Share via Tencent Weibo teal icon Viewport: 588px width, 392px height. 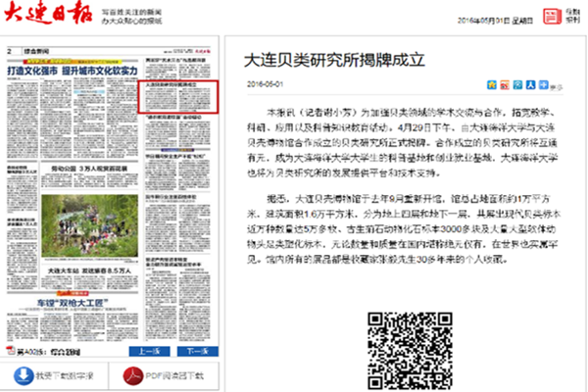coord(517,85)
